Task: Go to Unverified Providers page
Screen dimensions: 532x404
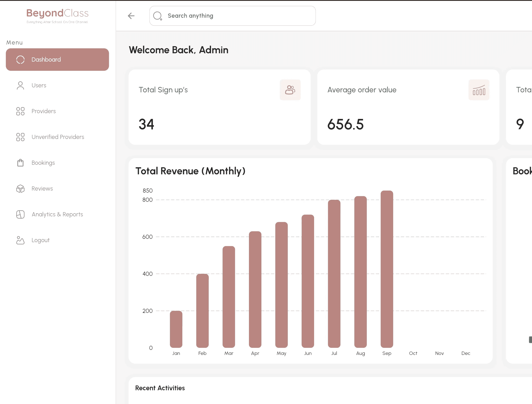Action: pyautogui.click(x=58, y=137)
